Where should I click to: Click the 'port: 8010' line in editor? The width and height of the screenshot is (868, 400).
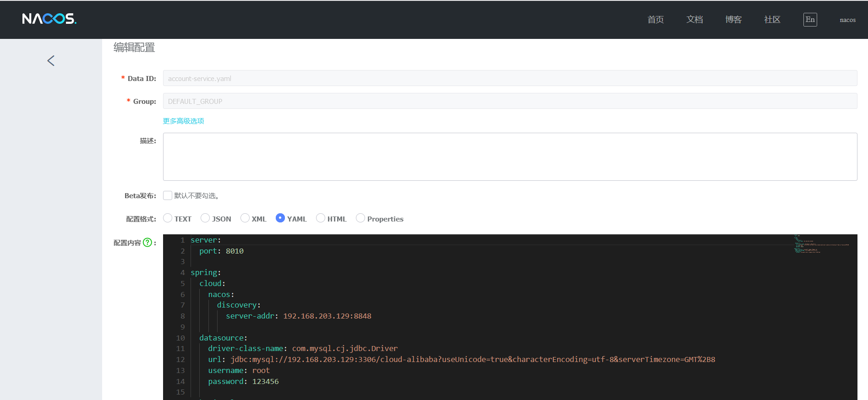pyautogui.click(x=222, y=251)
